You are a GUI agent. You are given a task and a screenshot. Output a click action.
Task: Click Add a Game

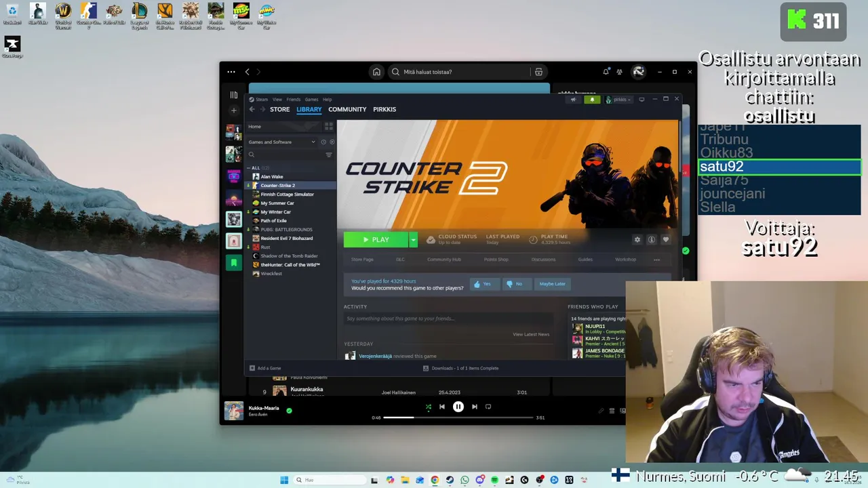click(x=265, y=368)
